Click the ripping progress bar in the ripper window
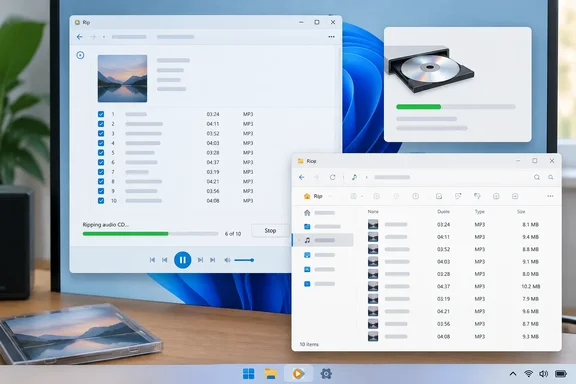Screen dimensions: 576x384 (150, 234)
